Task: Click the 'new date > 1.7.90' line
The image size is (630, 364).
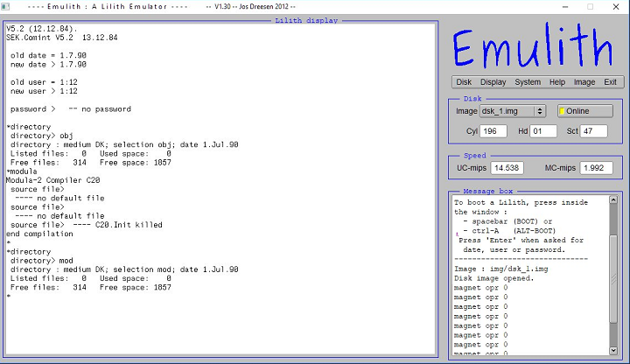Action: 49,64
